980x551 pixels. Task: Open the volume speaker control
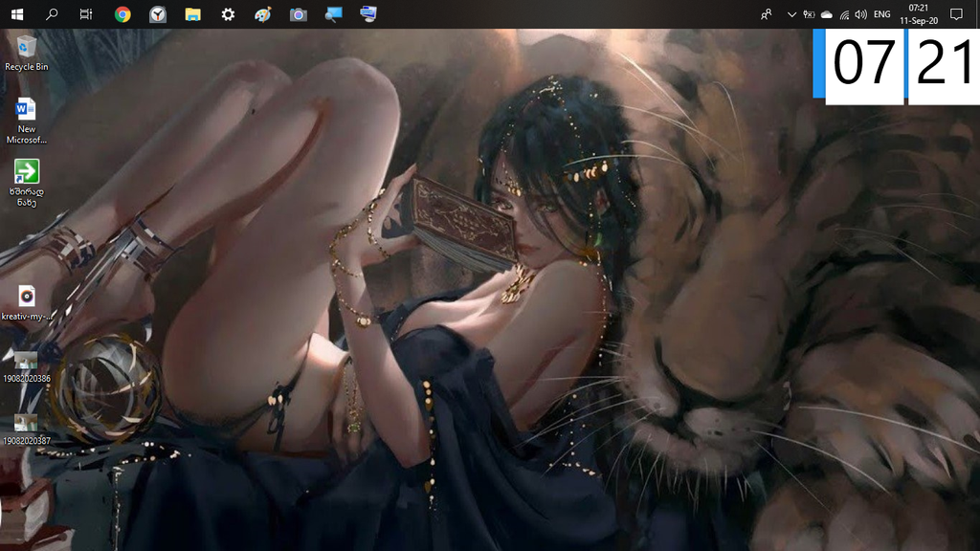[860, 14]
